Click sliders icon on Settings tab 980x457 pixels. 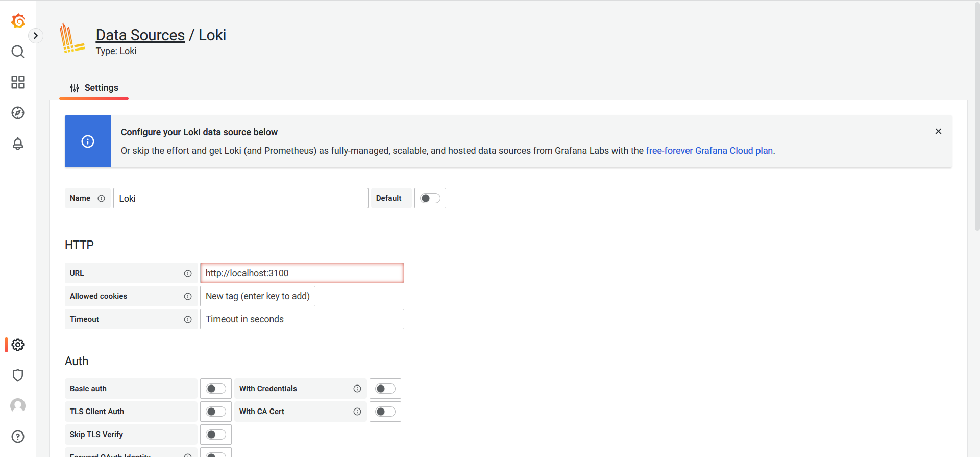75,88
